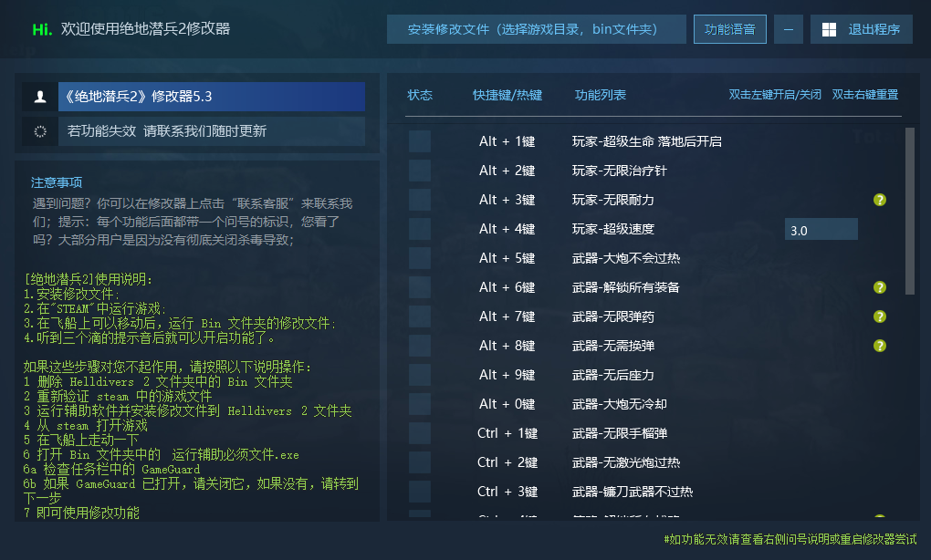The width and height of the screenshot is (931, 560).
Task: Click the 武器-无后座力 function name
Action: [x=612, y=375]
